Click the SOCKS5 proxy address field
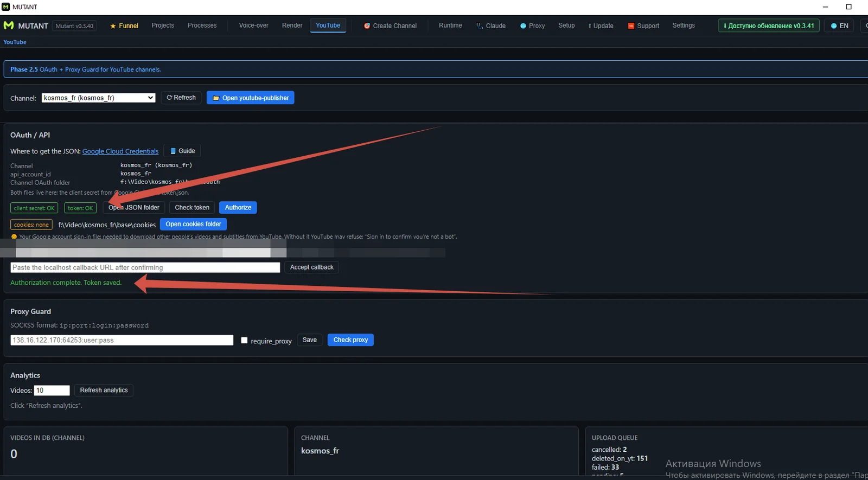Viewport: 868px width, 480px height. pyautogui.click(x=122, y=341)
